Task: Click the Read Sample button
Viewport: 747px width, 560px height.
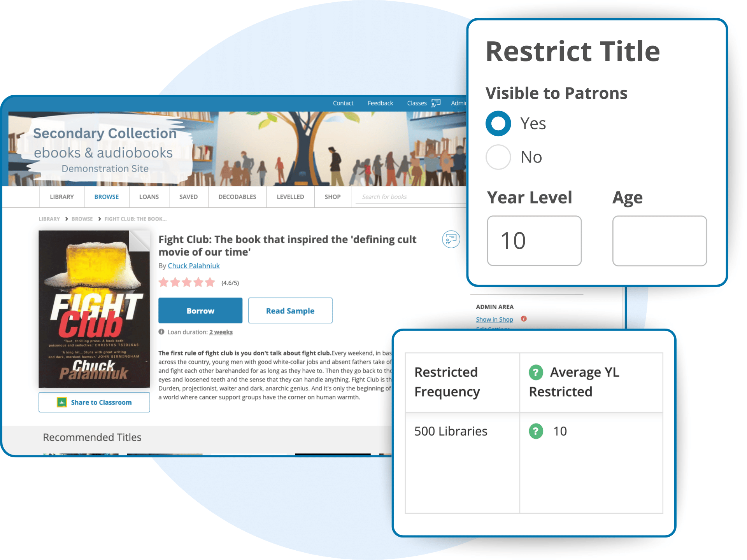Action: 290,310
